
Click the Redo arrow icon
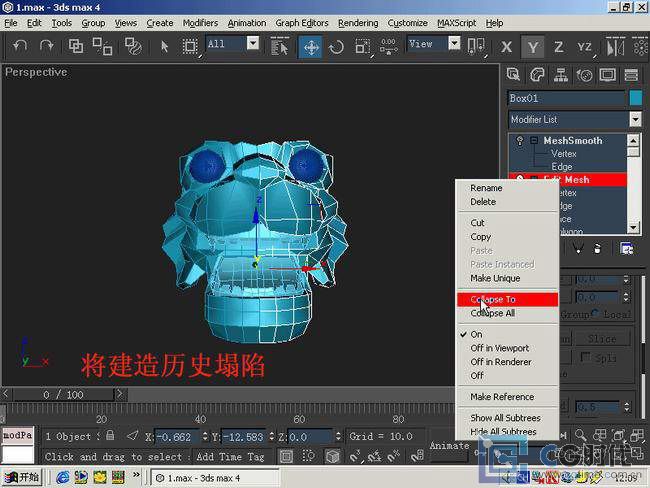coord(46,46)
